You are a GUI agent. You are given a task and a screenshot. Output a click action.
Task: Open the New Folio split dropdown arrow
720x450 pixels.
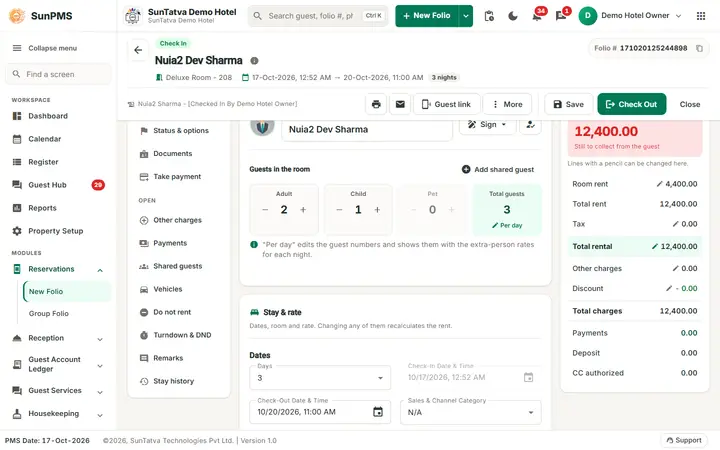coord(466,16)
